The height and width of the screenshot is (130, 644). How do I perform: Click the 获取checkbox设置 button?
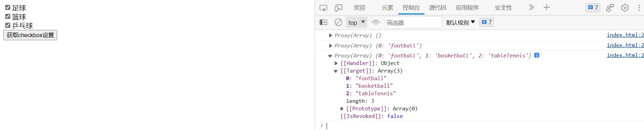30,35
